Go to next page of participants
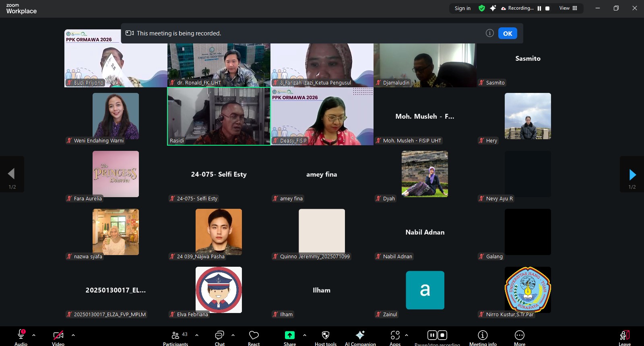This screenshot has width=644, height=346. (x=632, y=175)
